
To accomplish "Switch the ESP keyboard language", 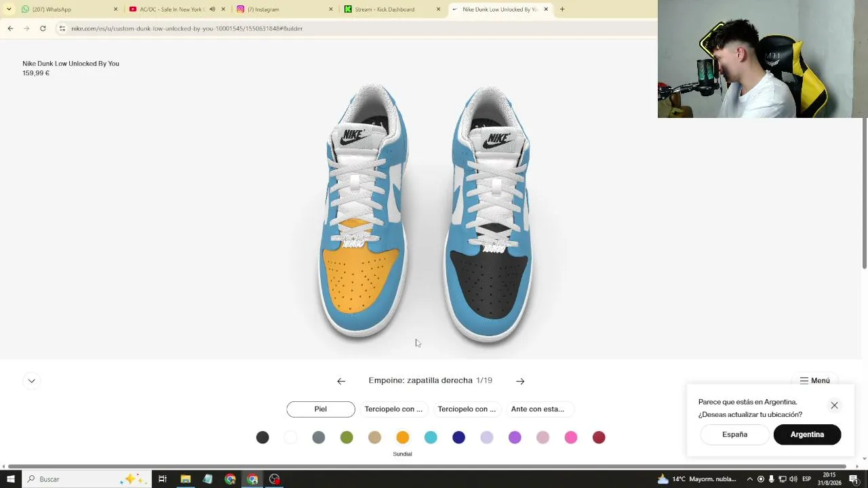I will click(x=807, y=479).
